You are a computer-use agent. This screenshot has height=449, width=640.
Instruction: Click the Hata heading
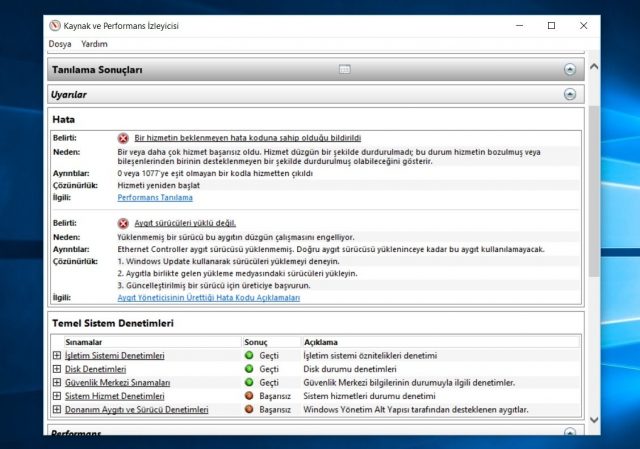64,120
